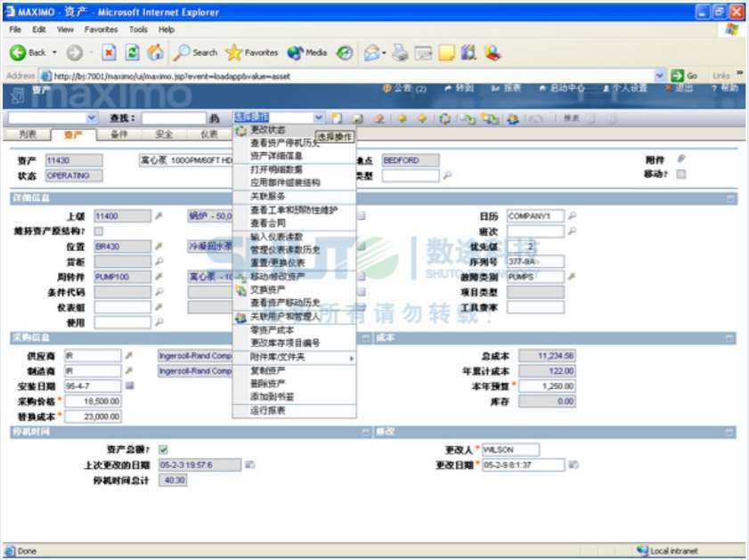The height and width of the screenshot is (560, 749).
Task: Click the find binoculars icon beside 查找 field
Action: click(215, 118)
